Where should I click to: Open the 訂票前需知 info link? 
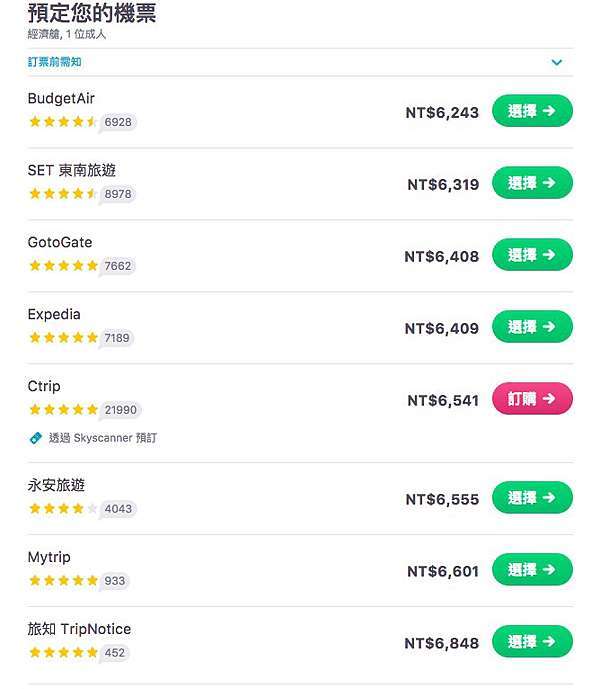click(x=55, y=62)
